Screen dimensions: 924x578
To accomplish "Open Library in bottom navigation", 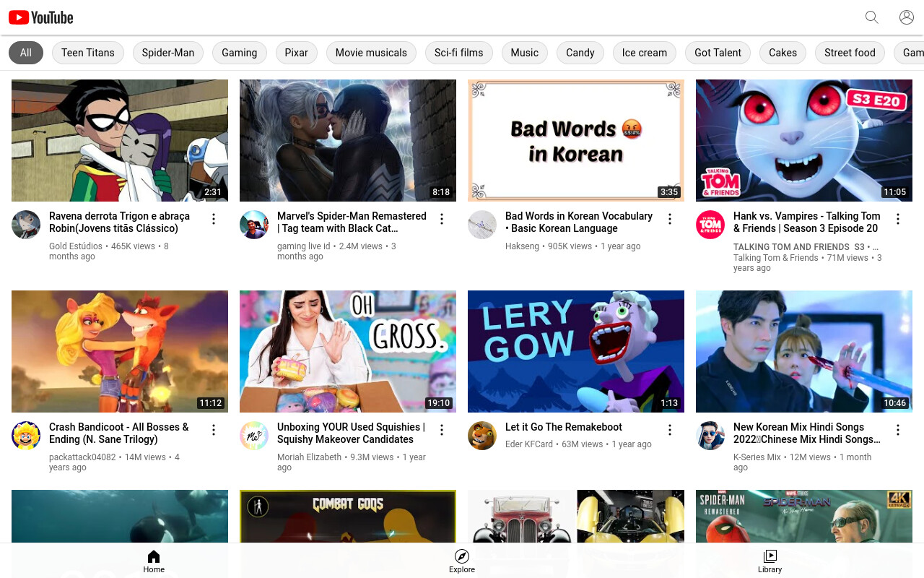I will click(770, 561).
